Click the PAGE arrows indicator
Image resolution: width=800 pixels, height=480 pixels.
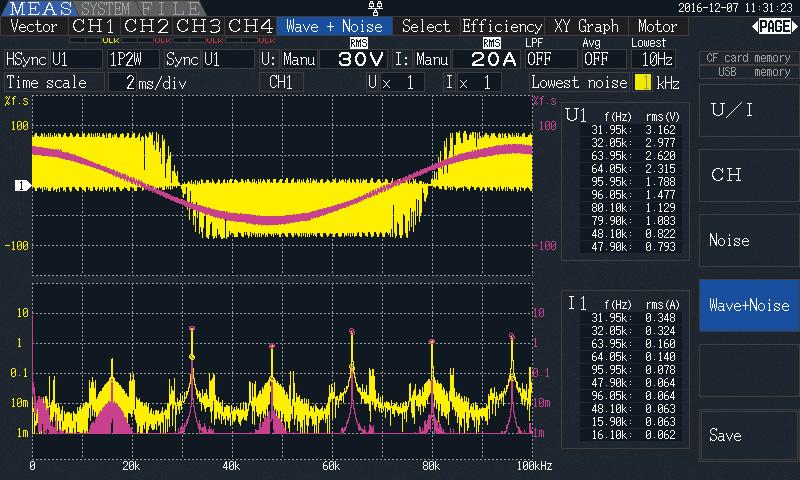tap(774, 26)
